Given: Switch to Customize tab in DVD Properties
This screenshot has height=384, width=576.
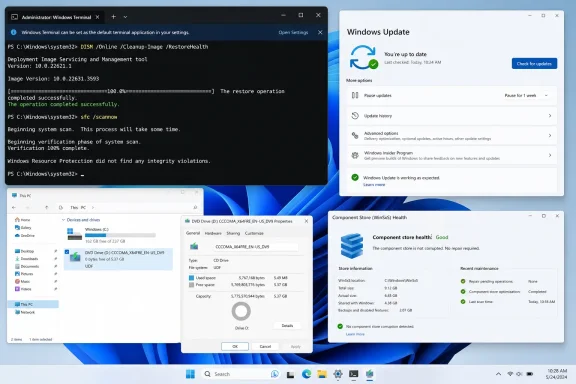Looking at the screenshot, I should point(254,233).
